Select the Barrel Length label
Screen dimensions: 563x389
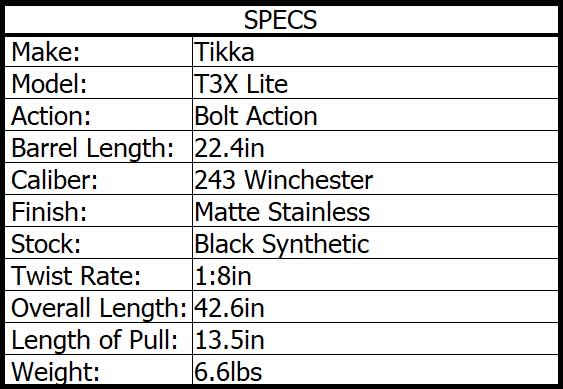click(x=93, y=148)
